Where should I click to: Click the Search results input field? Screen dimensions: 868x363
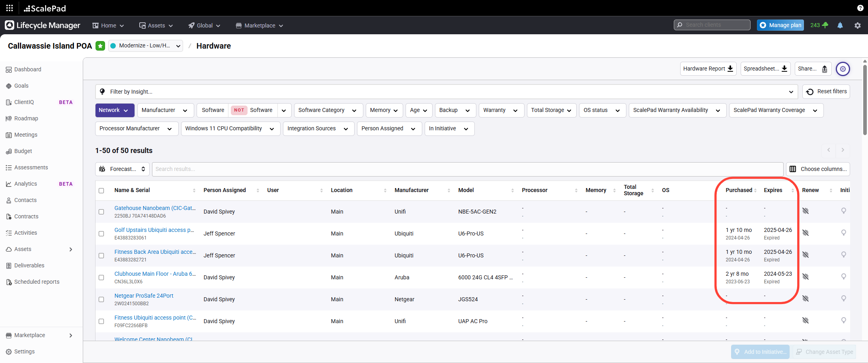tap(467, 169)
